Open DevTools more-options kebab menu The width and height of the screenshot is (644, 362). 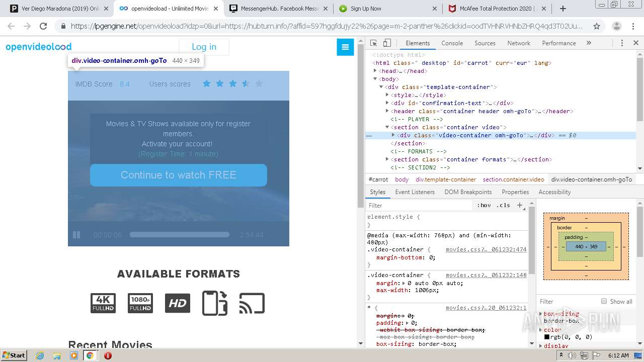tap(622, 43)
